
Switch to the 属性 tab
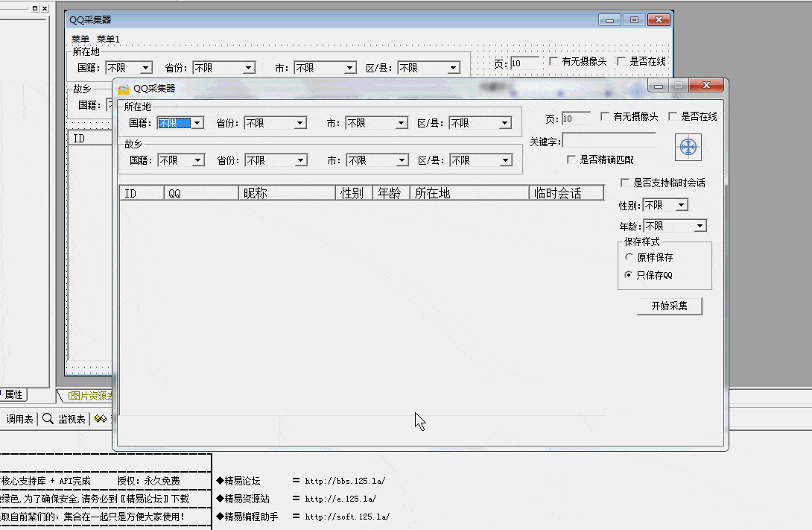click(13, 395)
